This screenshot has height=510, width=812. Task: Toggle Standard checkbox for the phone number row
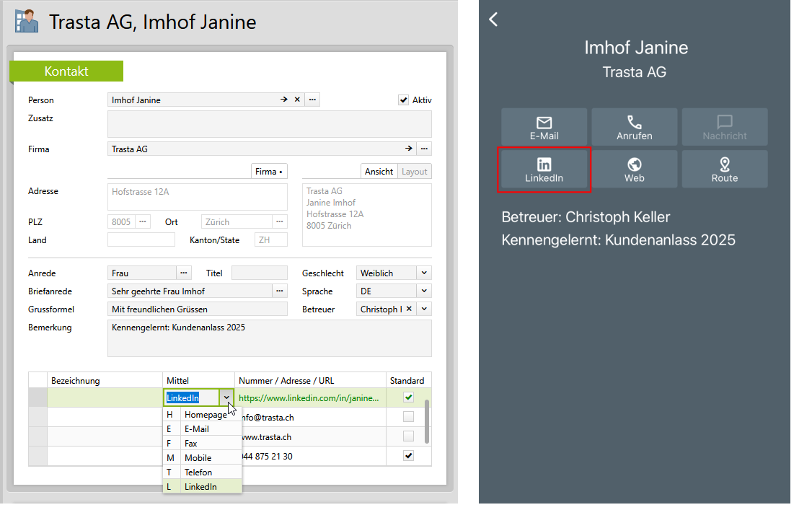point(409,456)
